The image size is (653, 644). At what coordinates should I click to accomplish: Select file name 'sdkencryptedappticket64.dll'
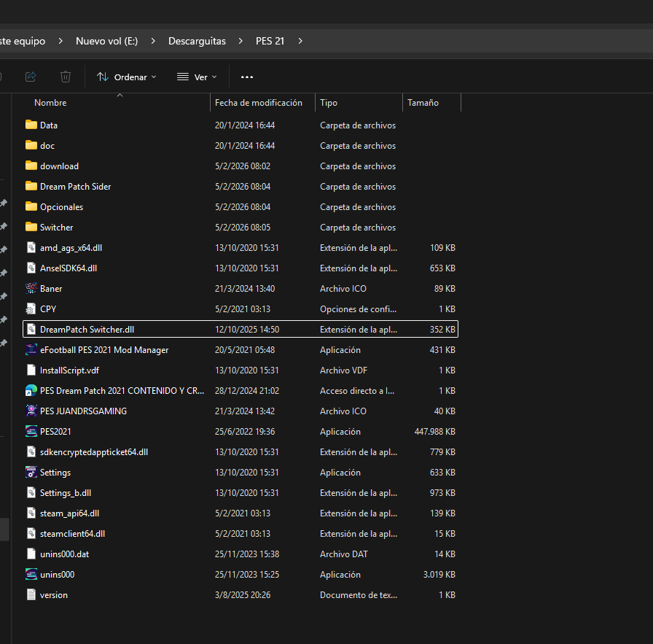point(94,452)
